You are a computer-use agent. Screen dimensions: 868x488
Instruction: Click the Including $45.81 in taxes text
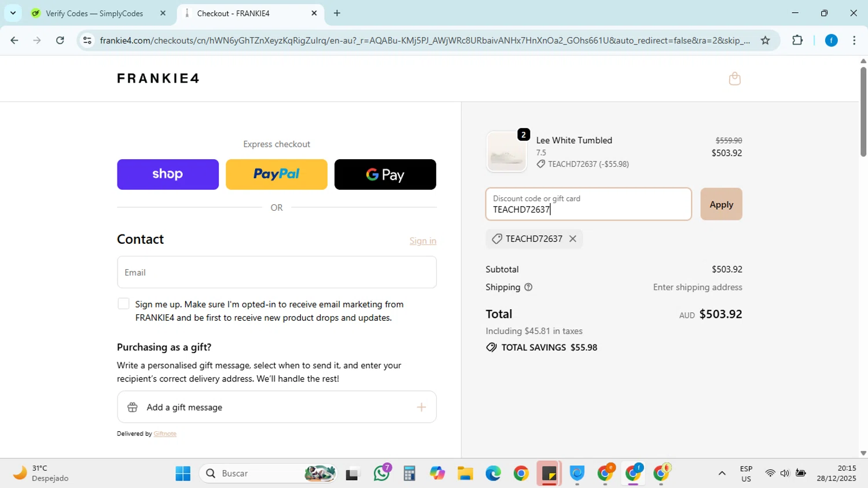(x=534, y=331)
